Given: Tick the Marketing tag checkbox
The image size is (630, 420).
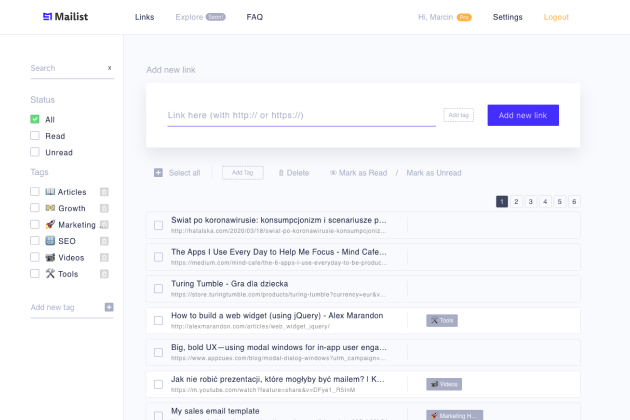Looking at the screenshot, I should point(35,224).
